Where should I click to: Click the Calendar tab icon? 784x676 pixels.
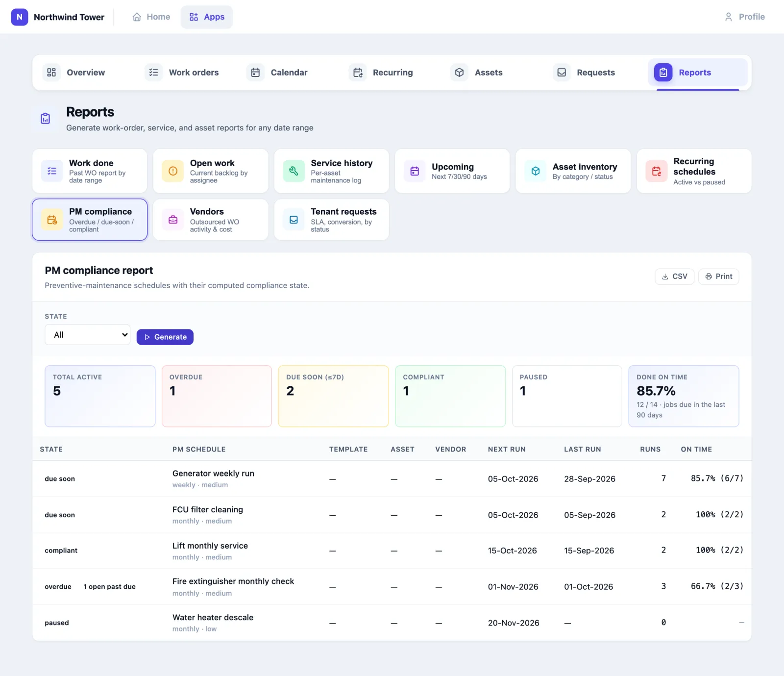[255, 73]
